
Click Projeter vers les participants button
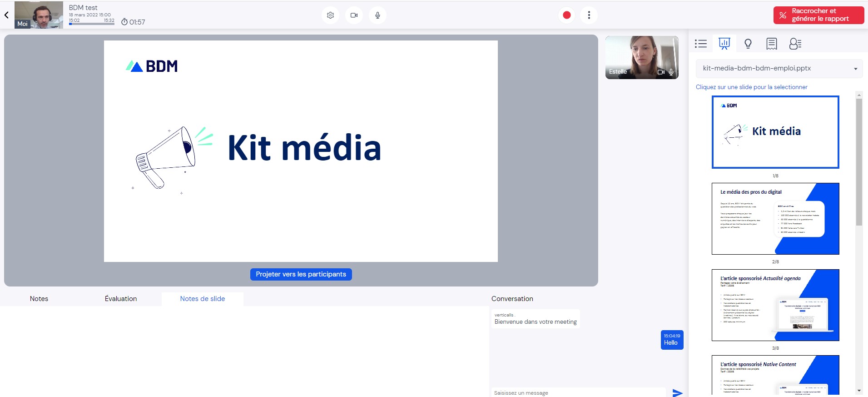click(301, 274)
